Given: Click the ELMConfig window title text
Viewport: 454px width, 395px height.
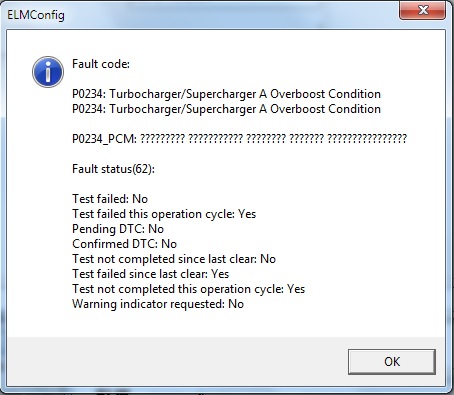Looking at the screenshot, I should (36, 15).
